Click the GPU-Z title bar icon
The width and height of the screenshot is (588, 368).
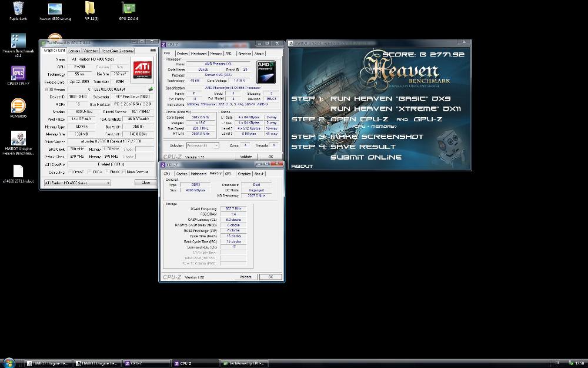(x=44, y=43)
